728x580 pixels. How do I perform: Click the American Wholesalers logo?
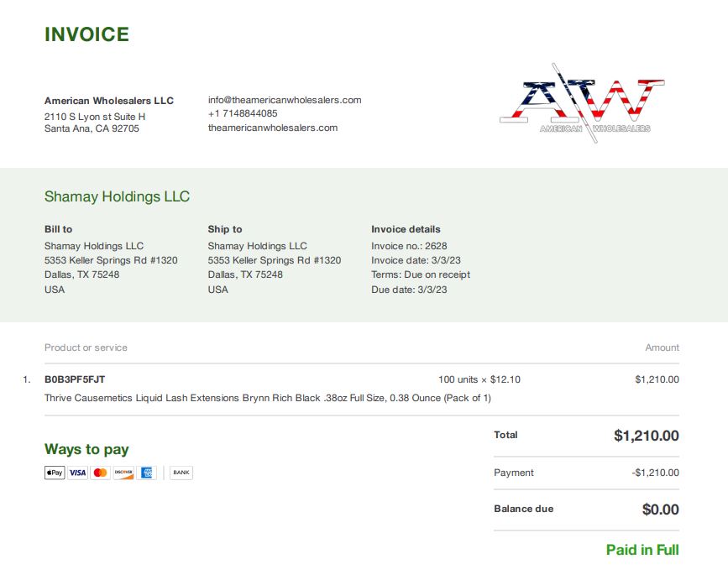point(582,103)
